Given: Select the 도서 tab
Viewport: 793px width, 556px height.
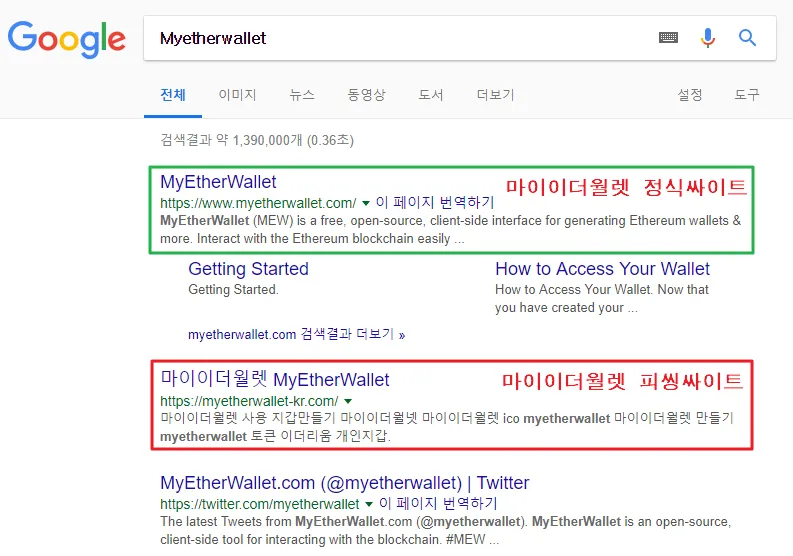Looking at the screenshot, I should coord(430,95).
